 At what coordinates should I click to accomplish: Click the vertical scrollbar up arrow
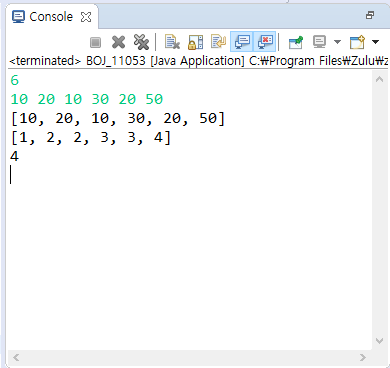coord(379,79)
